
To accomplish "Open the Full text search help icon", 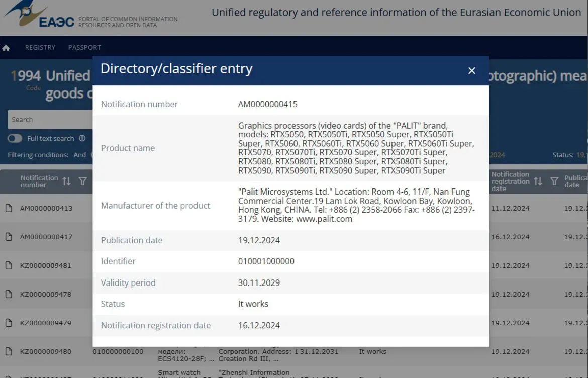I will (82, 138).
